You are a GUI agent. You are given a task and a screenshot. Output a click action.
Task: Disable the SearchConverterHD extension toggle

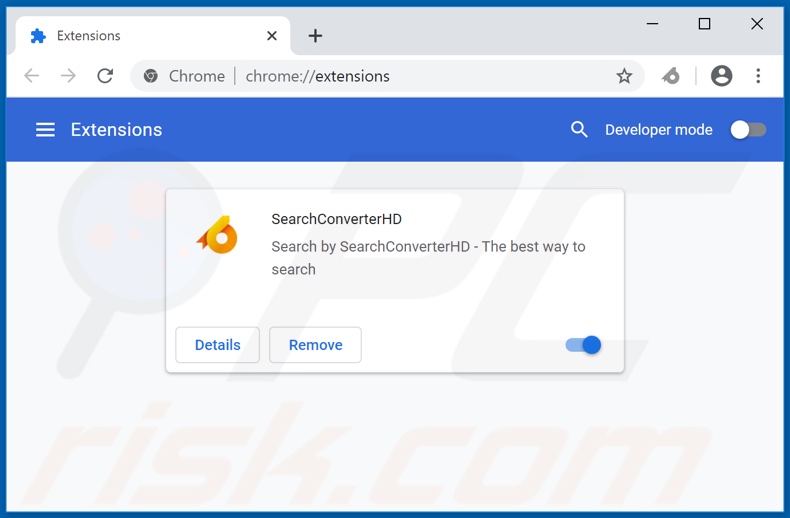(583, 345)
